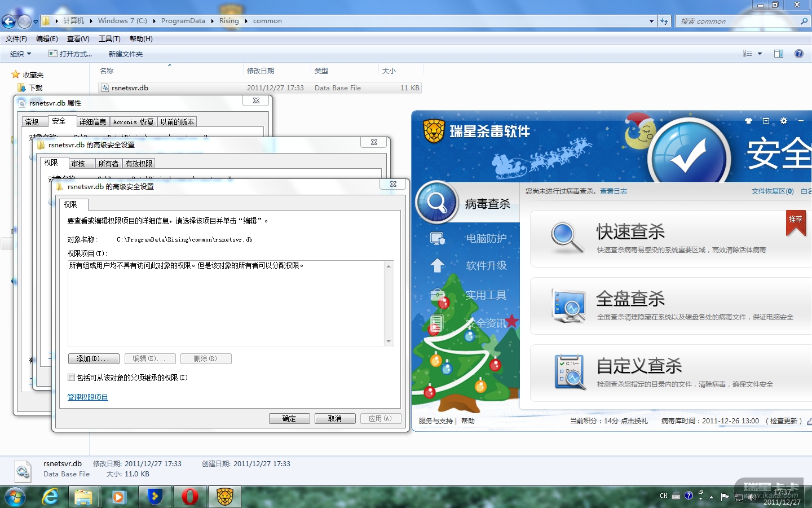Open the 查看(V) menu

pyautogui.click(x=78, y=39)
